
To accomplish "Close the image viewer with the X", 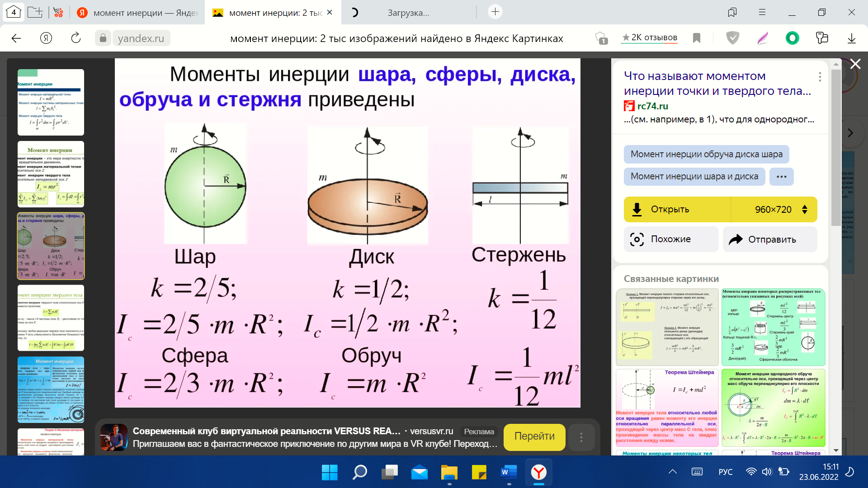I will point(855,64).
